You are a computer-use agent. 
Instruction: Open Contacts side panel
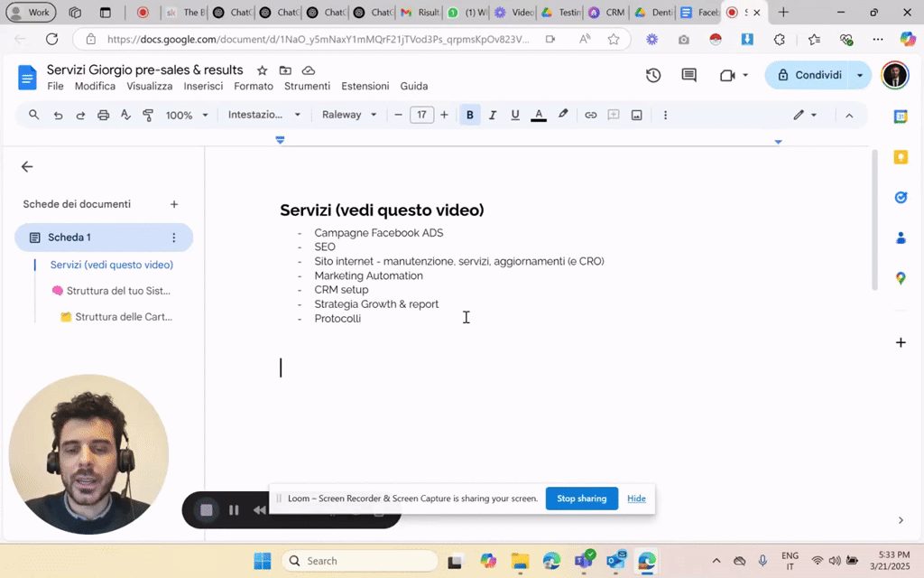901,238
